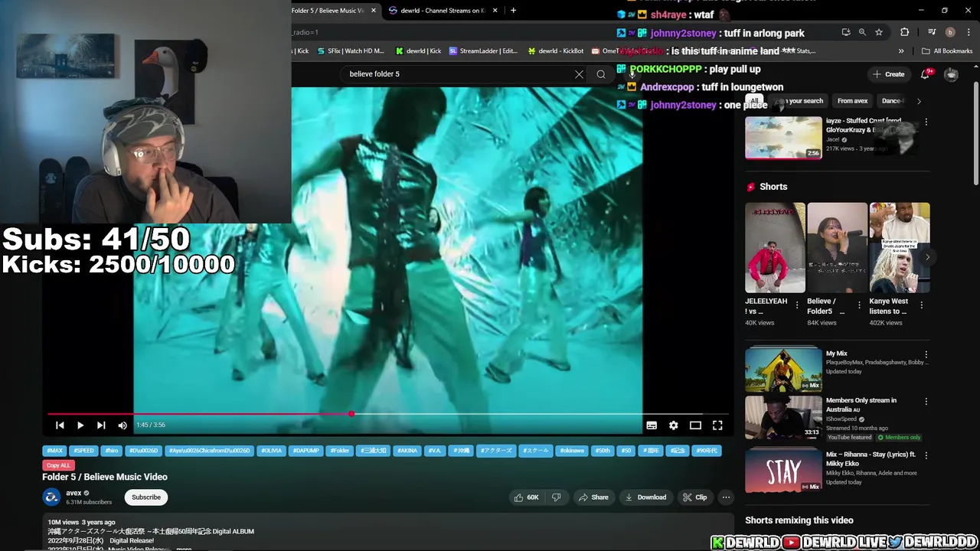
Task: Dislike the Believe music video
Action: point(557,497)
